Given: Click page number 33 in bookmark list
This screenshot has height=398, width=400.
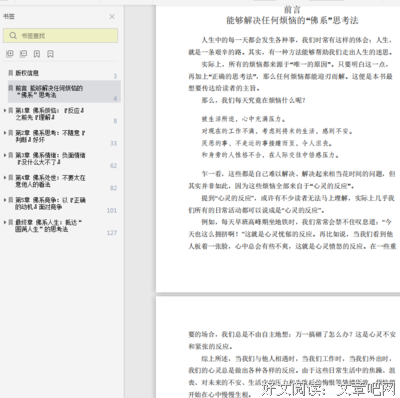Looking at the screenshot, I should tap(114, 143).
